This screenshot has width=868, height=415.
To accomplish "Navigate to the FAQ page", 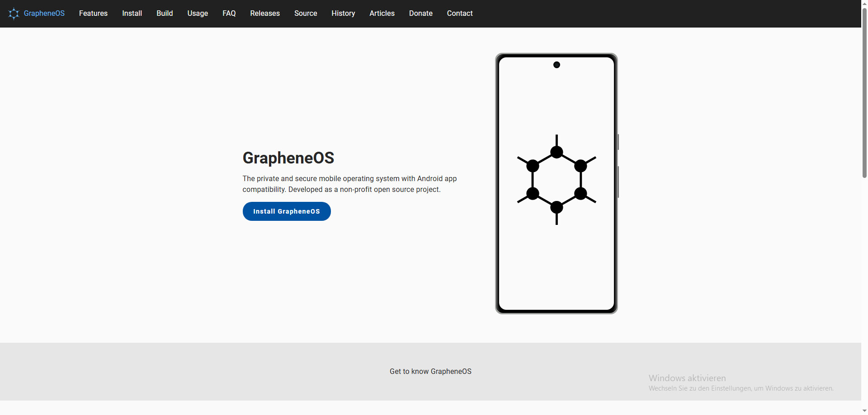I will (229, 14).
